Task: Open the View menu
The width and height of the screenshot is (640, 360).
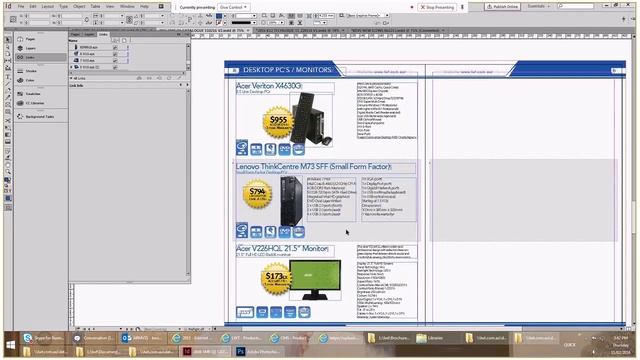Action: 110,7
